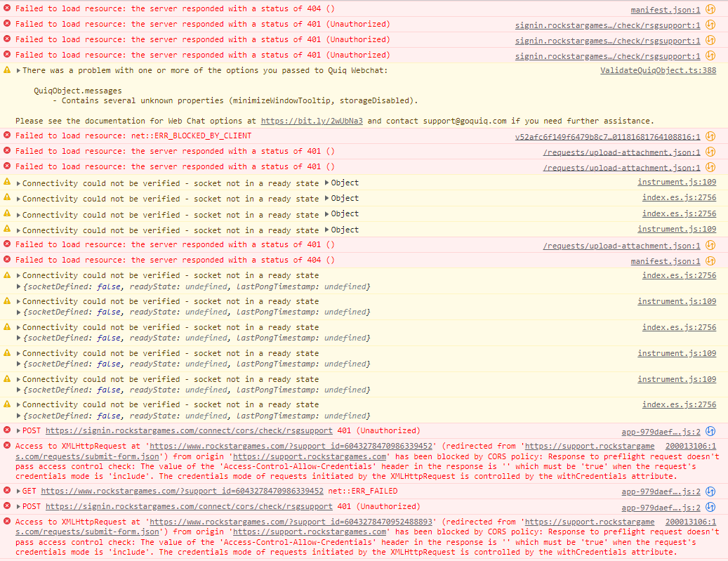Open the network icon beside the last manifest.json:1 link
This screenshot has height=561, width=728.
(710, 260)
